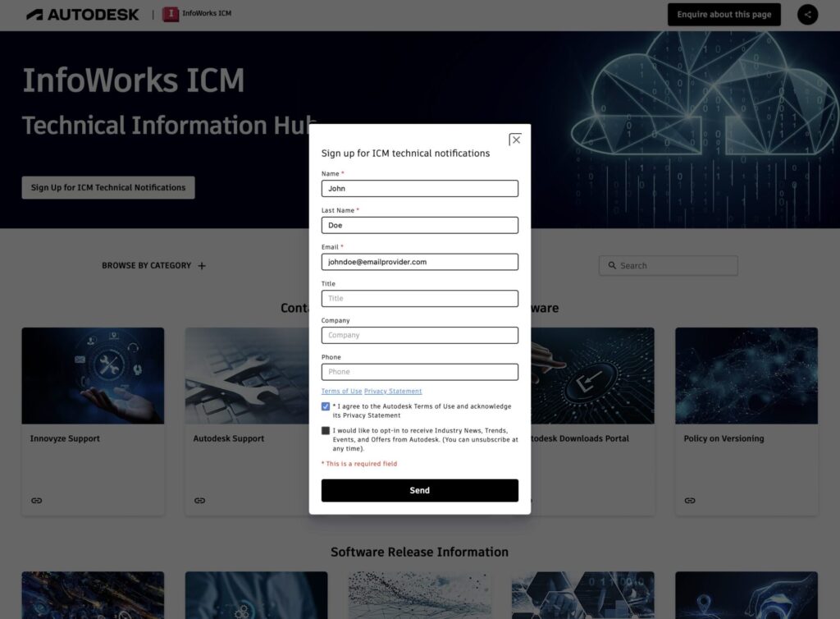
Task: Click the Title input field
Action: 419,298
